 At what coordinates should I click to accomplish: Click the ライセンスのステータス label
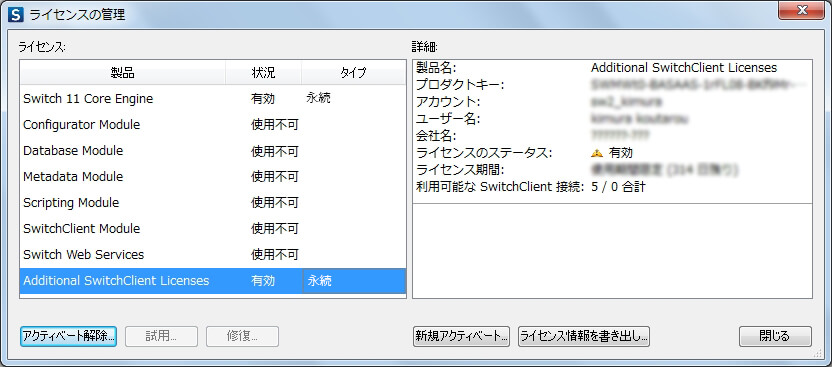point(484,153)
